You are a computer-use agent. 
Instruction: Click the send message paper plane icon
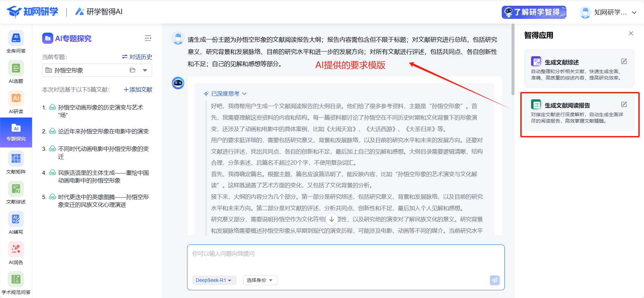[x=494, y=280]
